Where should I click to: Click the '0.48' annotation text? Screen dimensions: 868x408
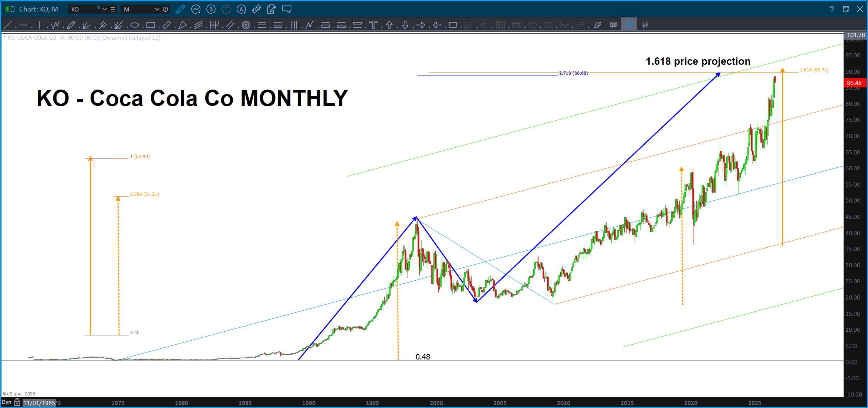[423, 357]
